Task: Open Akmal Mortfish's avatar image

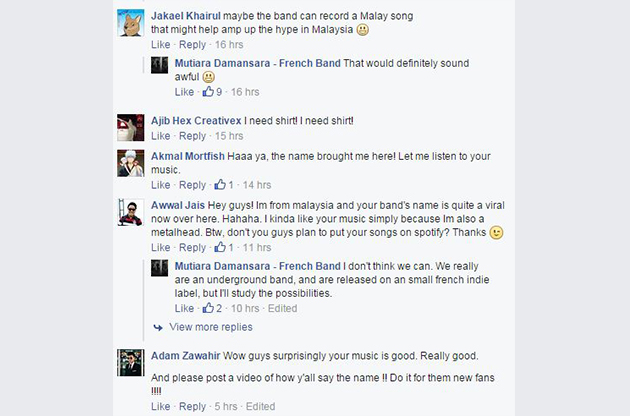Action: pyautogui.click(x=131, y=163)
